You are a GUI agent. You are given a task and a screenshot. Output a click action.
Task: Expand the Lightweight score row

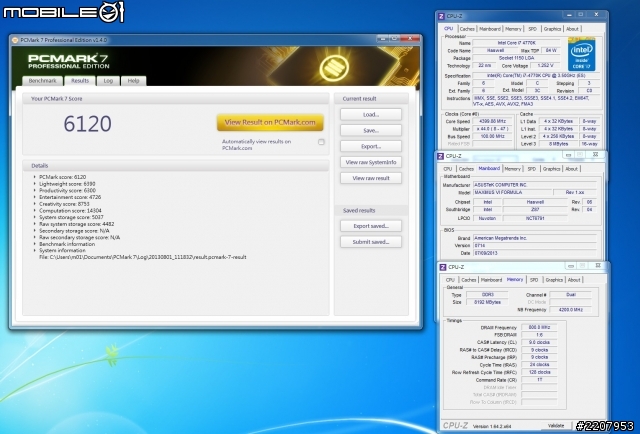click(x=35, y=184)
